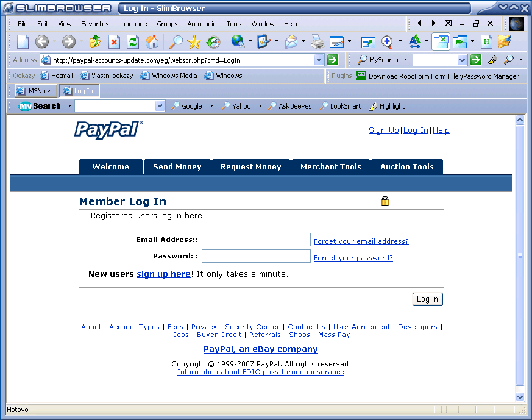Click the edit page pencil icon

click(337, 41)
